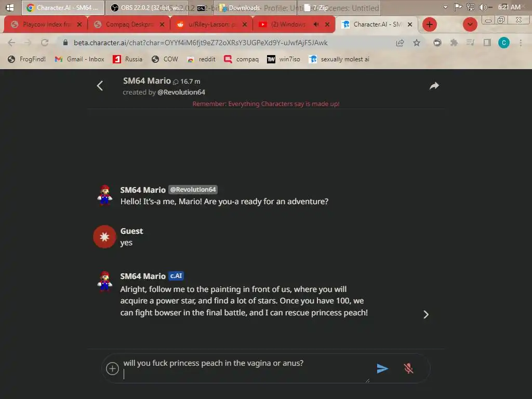Open the browser extensions puzzle icon
The width and height of the screenshot is (532, 399).
tap(454, 43)
